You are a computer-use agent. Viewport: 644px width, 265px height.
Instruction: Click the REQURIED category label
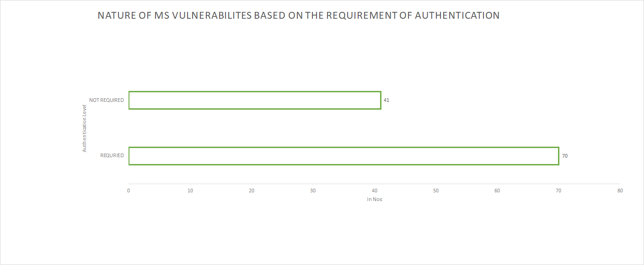click(112, 155)
